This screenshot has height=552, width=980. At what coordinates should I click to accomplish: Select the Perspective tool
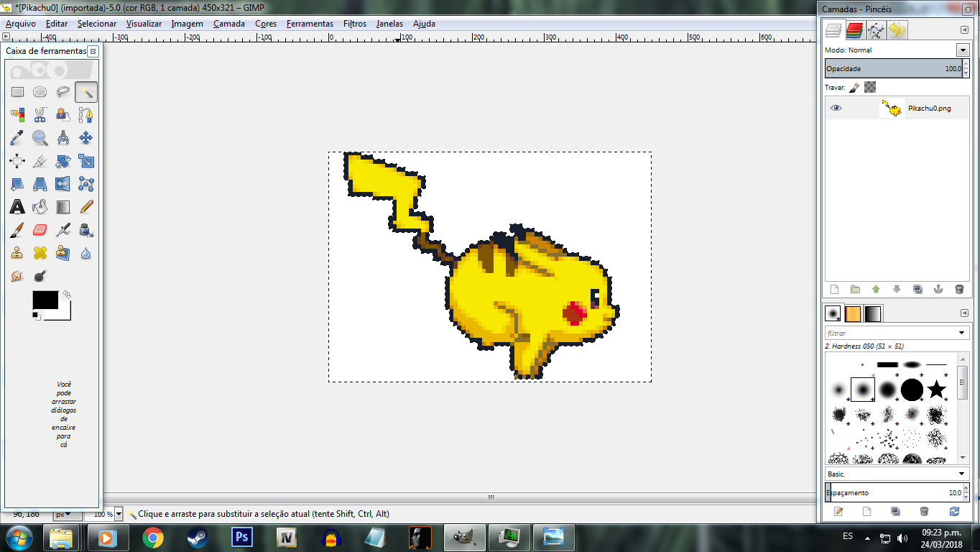40,184
